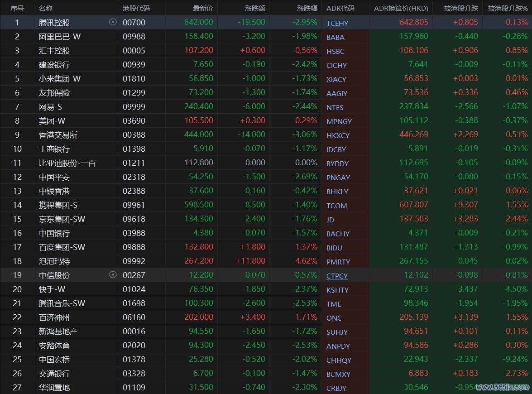
Task: Click the Hong Kong stock code 01211
Action: click(134, 163)
